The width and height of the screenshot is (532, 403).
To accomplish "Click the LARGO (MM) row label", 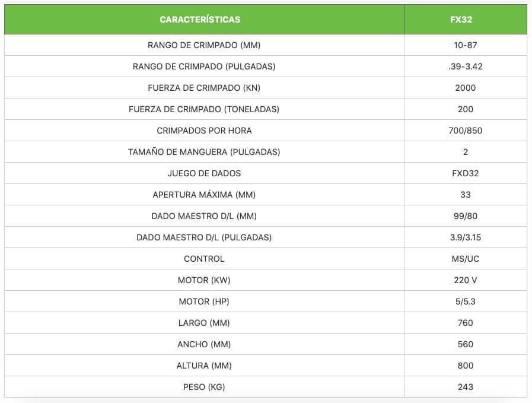I will 204,323.
